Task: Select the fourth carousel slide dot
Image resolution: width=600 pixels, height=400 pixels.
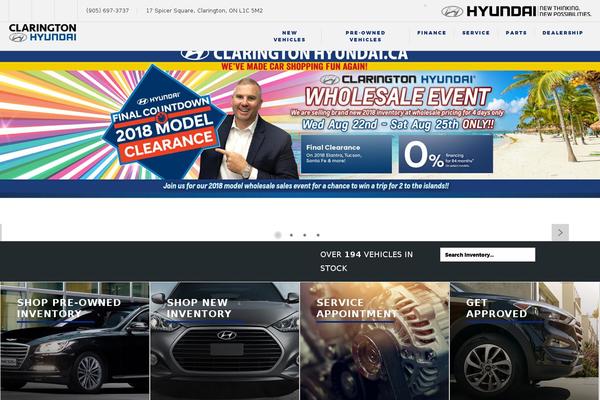Action: click(x=318, y=235)
